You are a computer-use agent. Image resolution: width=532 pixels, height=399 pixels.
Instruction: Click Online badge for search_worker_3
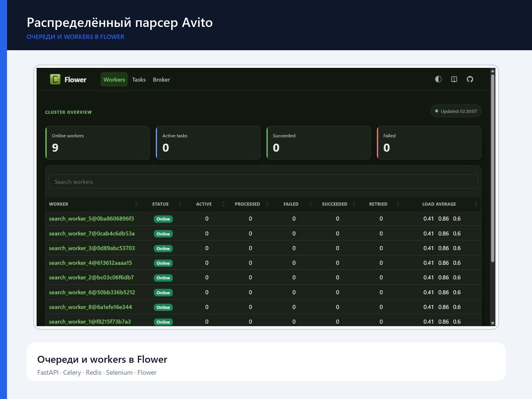point(163,249)
